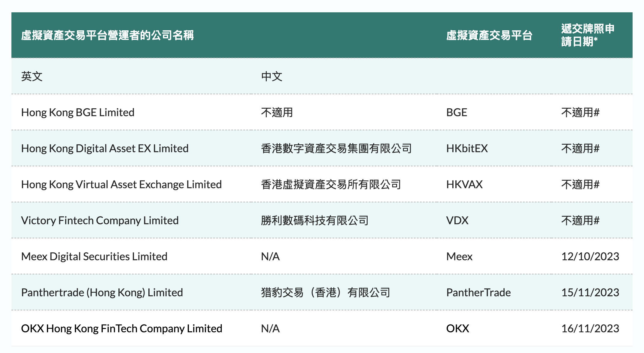Click OKX Hong Kong FinTech Company Limited
The height and width of the screenshot is (353, 644).
(x=122, y=329)
